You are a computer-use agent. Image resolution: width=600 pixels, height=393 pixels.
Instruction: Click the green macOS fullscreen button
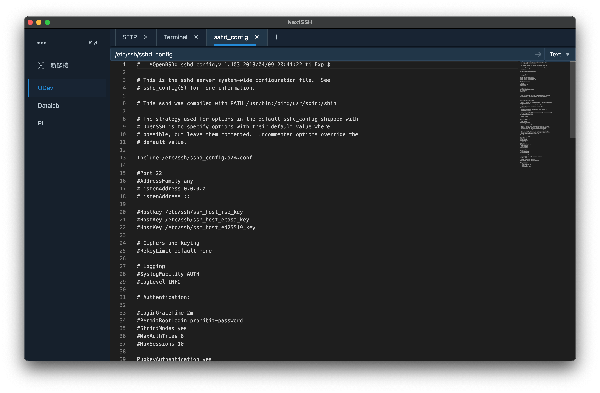pyautogui.click(x=47, y=23)
